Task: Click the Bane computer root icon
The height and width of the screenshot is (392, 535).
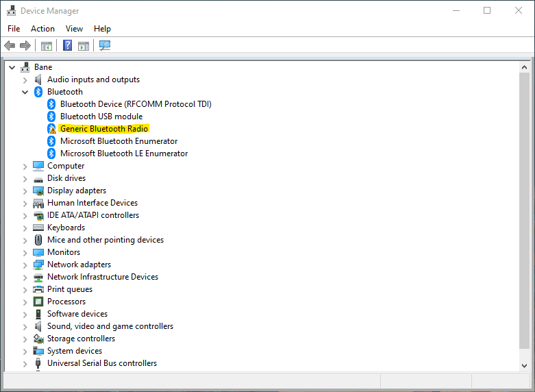Action: coord(25,67)
